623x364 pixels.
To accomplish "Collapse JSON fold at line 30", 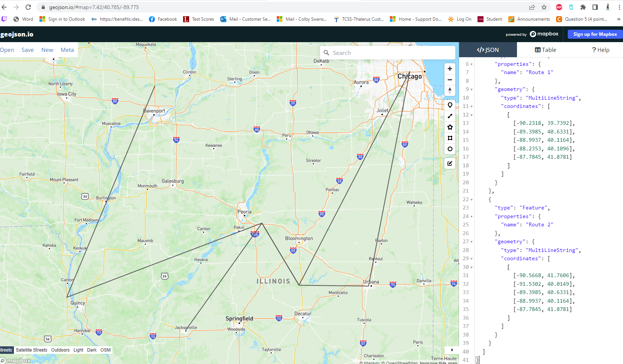I will click(x=471, y=267).
